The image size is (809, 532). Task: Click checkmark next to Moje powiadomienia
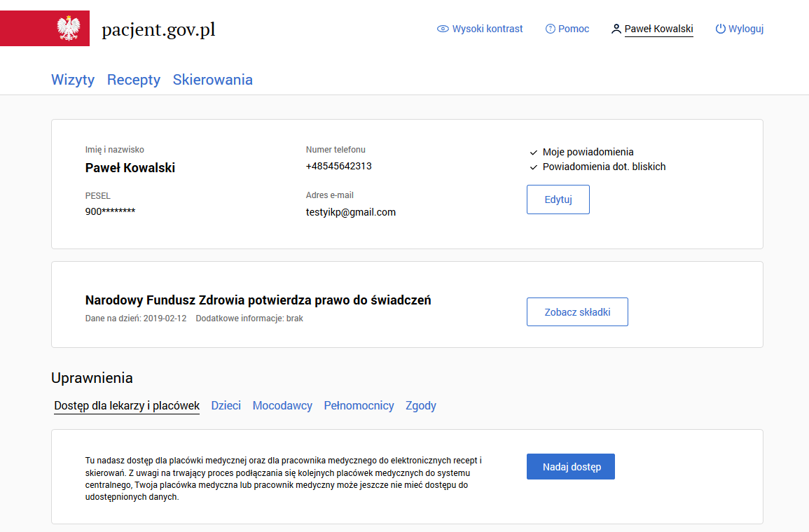click(534, 152)
